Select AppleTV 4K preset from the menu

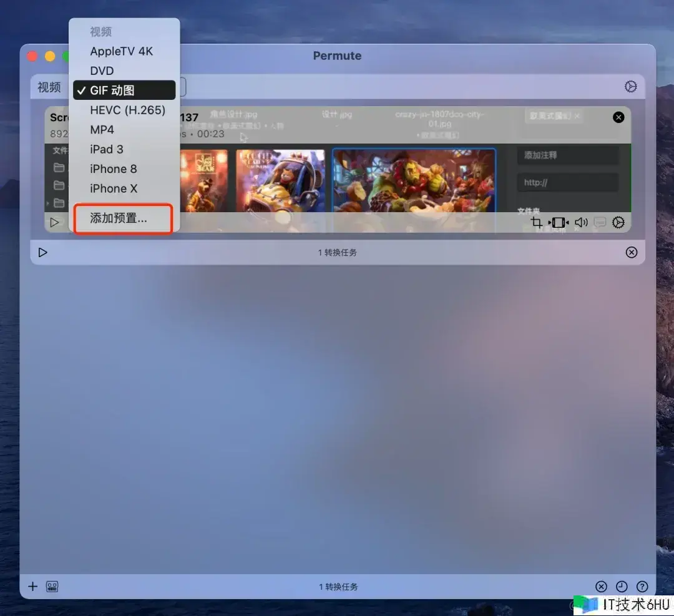121,51
